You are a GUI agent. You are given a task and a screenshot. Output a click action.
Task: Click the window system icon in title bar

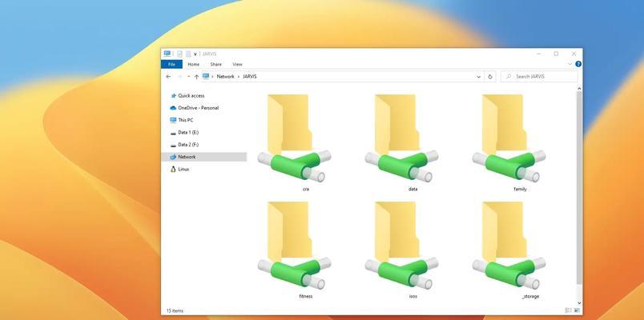pyautogui.click(x=167, y=54)
